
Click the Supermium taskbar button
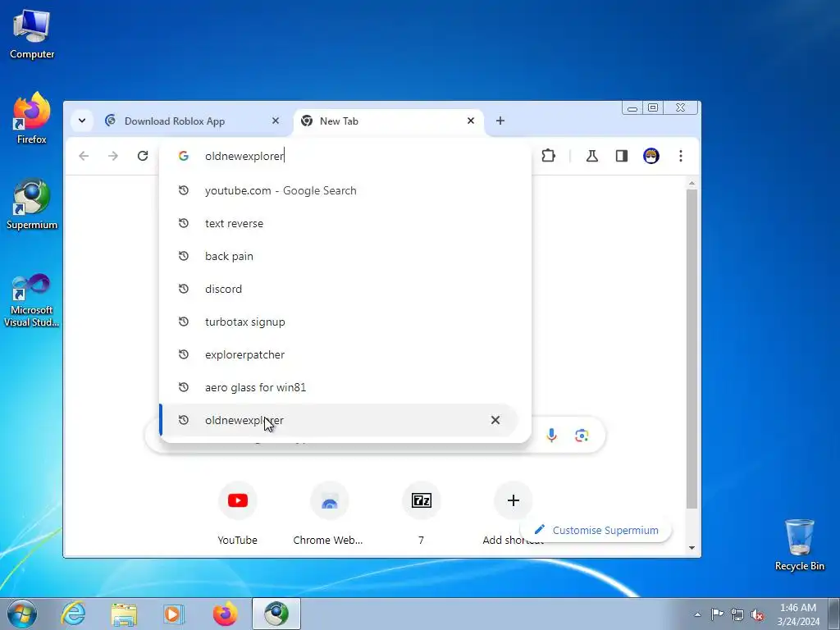point(276,614)
